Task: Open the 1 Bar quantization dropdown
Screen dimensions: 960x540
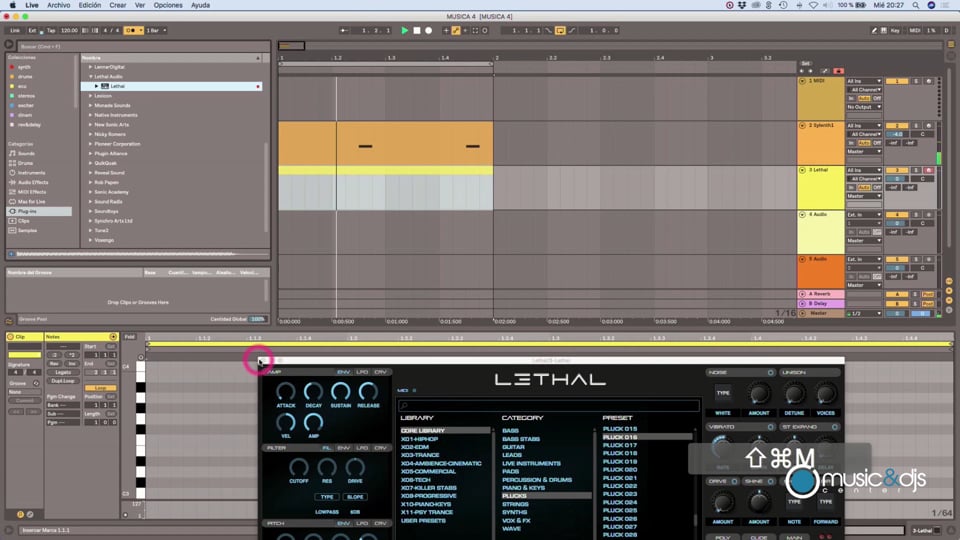Action: pos(156,30)
